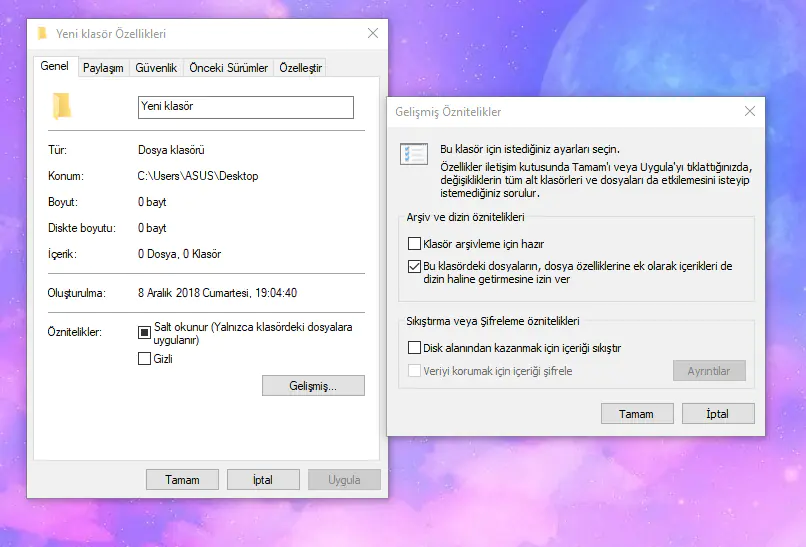Enable the Gizli checkbox

[144, 359]
